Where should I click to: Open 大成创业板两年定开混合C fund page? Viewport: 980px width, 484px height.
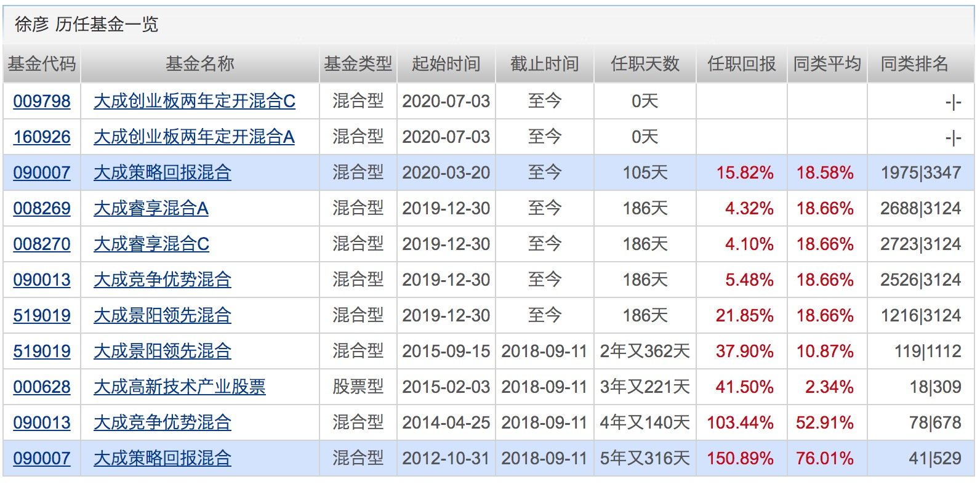pos(195,101)
